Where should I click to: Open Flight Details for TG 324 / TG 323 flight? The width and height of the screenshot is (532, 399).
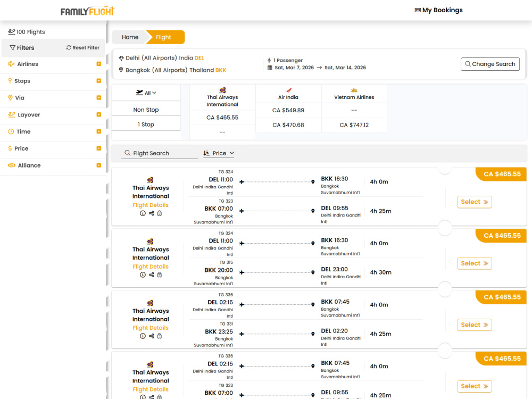pos(151,205)
